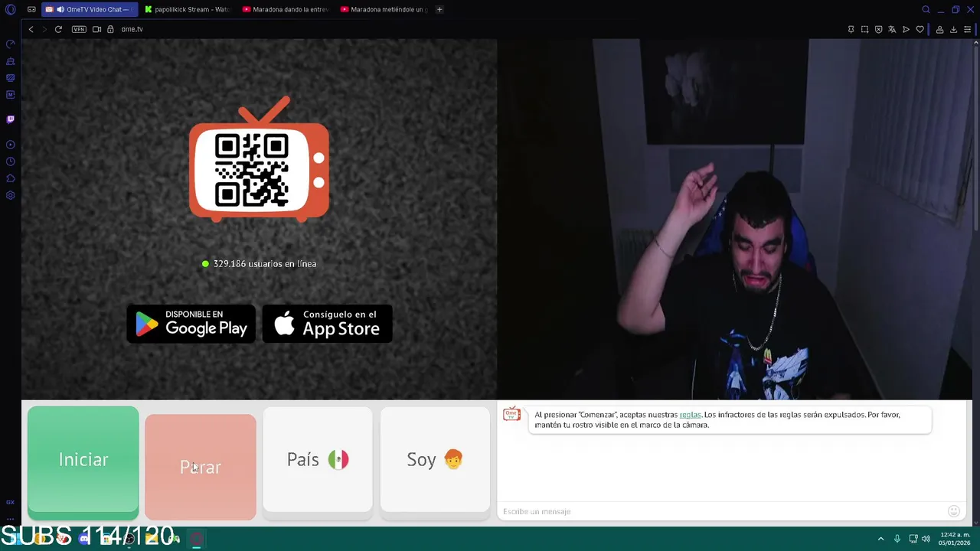980x551 pixels.
Task: Open Easy Setup sliders icon
Action: (967, 29)
